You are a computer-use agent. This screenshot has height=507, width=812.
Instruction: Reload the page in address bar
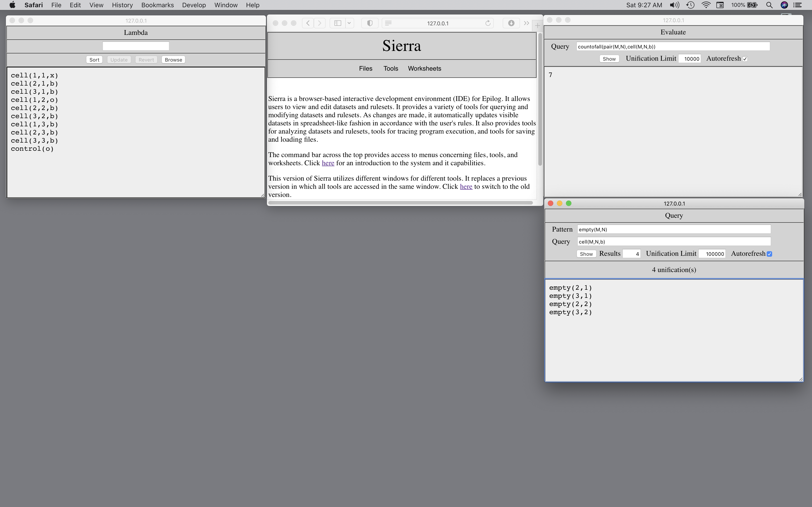click(x=488, y=23)
